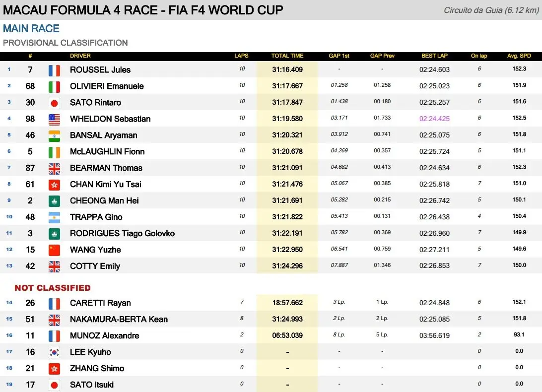This screenshot has height=392, width=542.
Task: Select the Indian flag beside BANSAL Aryaman
Action: point(54,135)
